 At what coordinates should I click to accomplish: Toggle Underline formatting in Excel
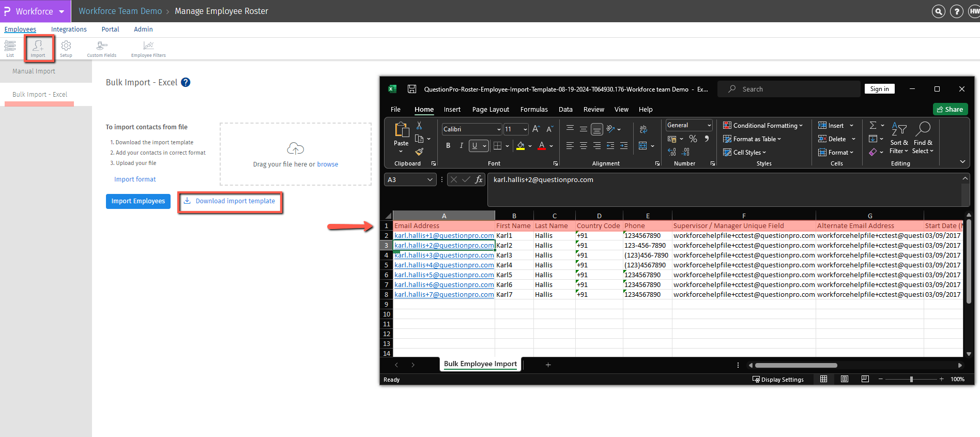point(474,146)
